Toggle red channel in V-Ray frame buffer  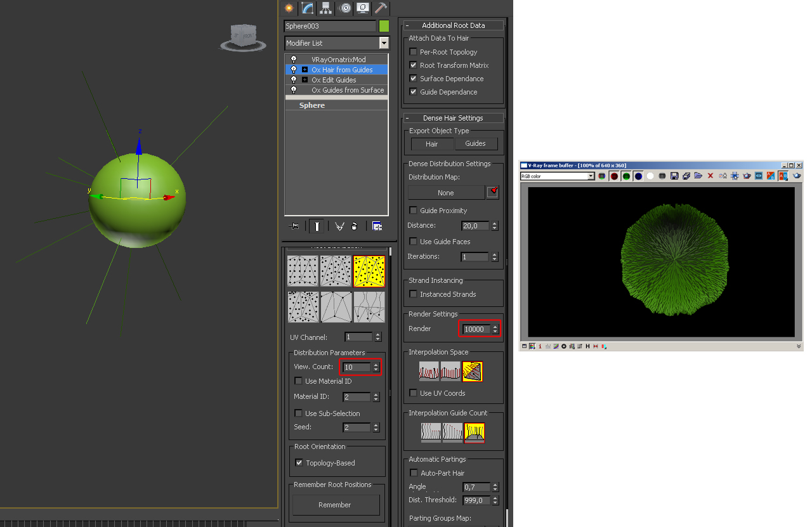click(x=614, y=176)
